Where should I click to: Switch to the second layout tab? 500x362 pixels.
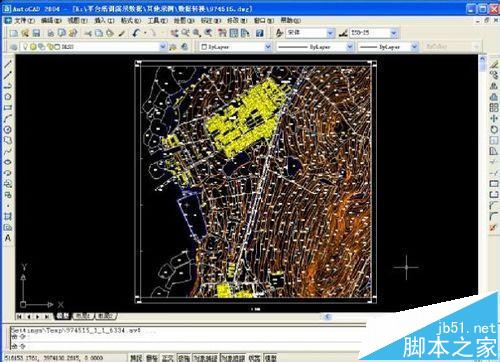[x=106, y=316]
